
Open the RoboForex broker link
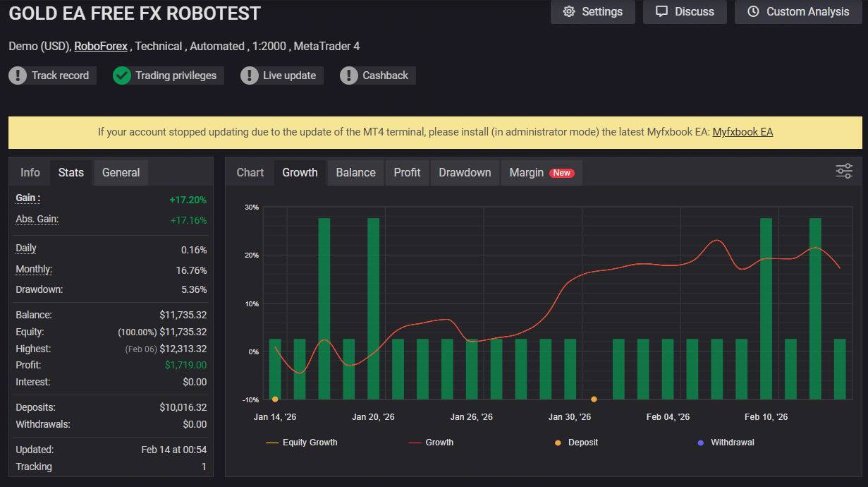(101, 46)
